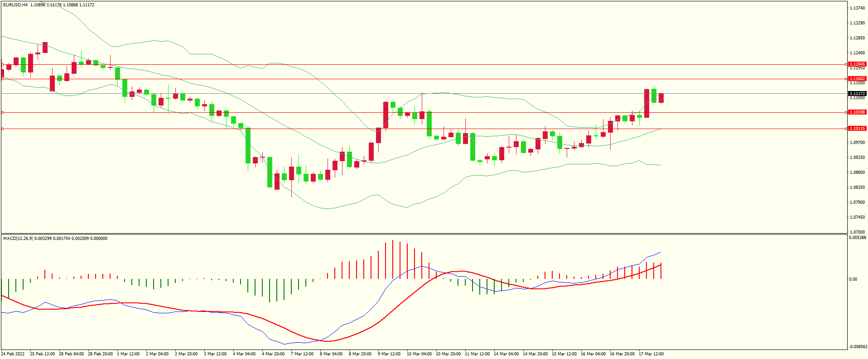Click the EURUSD,H4 symbol label
Image resolution: width=868 pixels, height=359 pixels.
[15, 5]
